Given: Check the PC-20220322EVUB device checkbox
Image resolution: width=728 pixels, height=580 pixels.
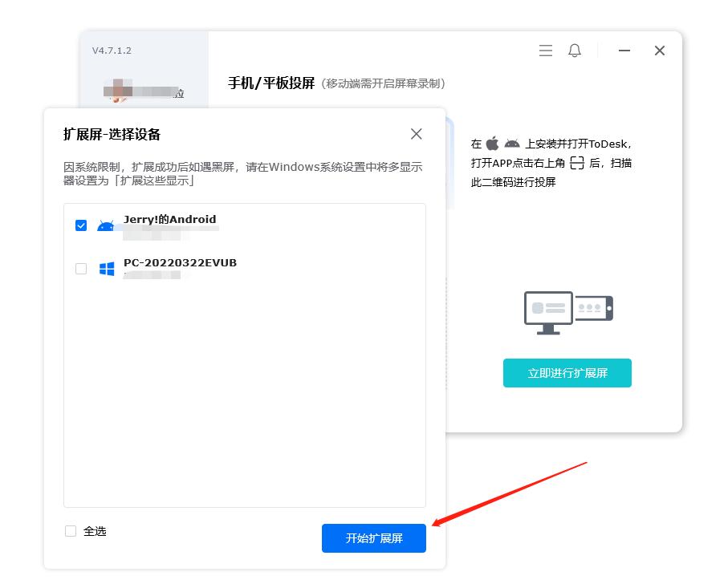Looking at the screenshot, I should tap(80, 269).
